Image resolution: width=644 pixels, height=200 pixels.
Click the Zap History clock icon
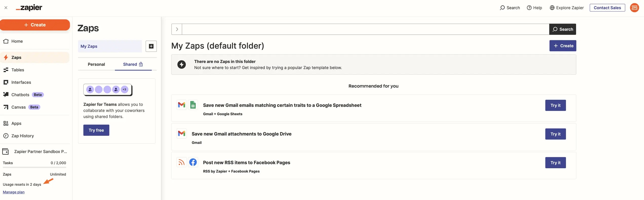point(6,136)
